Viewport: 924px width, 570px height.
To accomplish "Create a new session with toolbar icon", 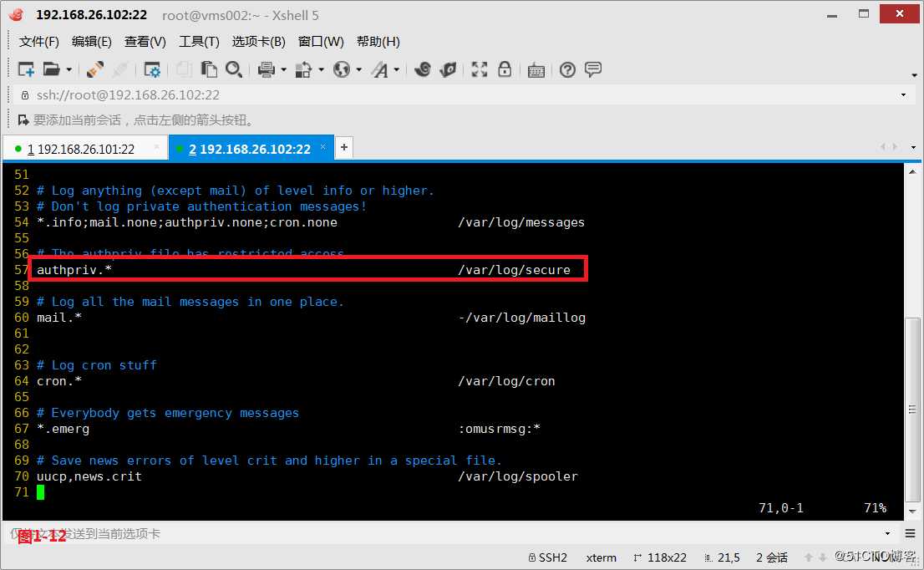I will point(26,69).
